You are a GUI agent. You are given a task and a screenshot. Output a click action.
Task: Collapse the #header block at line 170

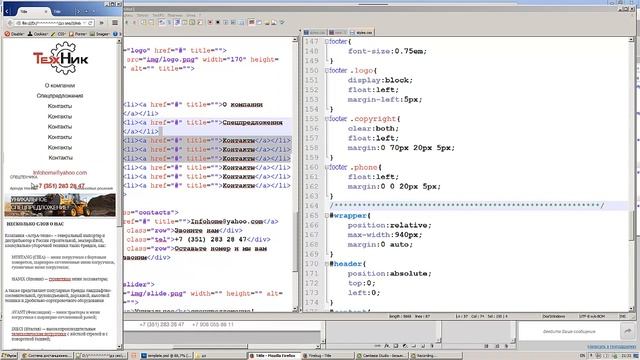[x=327, y=264]
